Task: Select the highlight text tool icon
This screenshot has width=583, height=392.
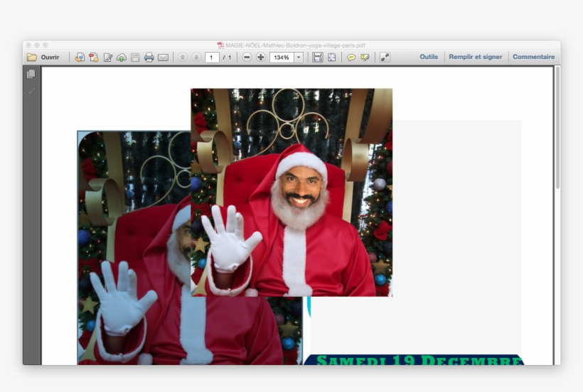Action: coord(365,57)
